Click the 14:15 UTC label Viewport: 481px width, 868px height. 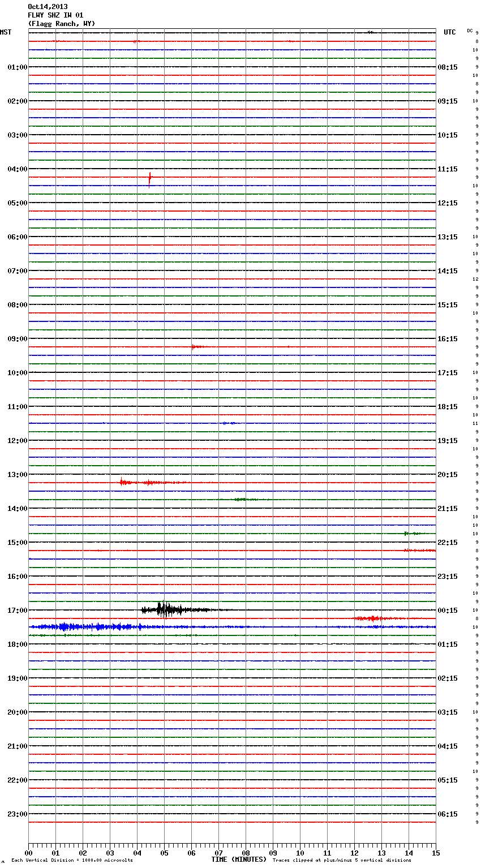pos(448,271)
